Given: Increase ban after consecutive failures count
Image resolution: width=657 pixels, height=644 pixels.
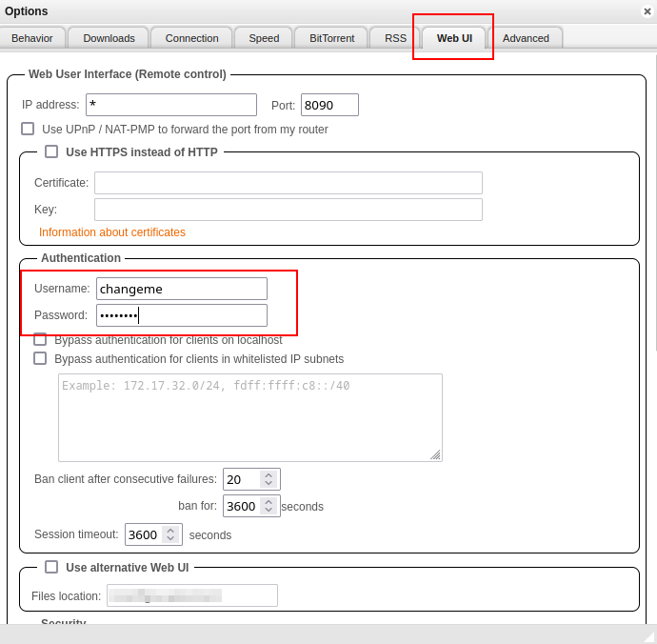Looking at the screenshot, I should coord(269,475).
